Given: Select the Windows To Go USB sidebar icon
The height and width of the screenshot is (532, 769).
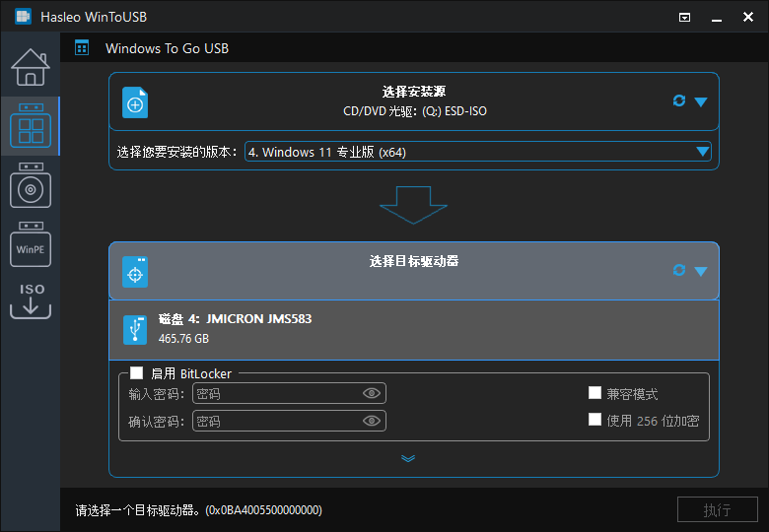Looking at the screenshot, I should click(31, 126).
